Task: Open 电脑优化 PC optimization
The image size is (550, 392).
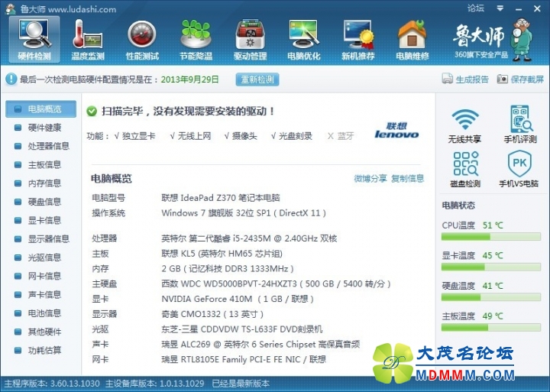Action: 304,39
